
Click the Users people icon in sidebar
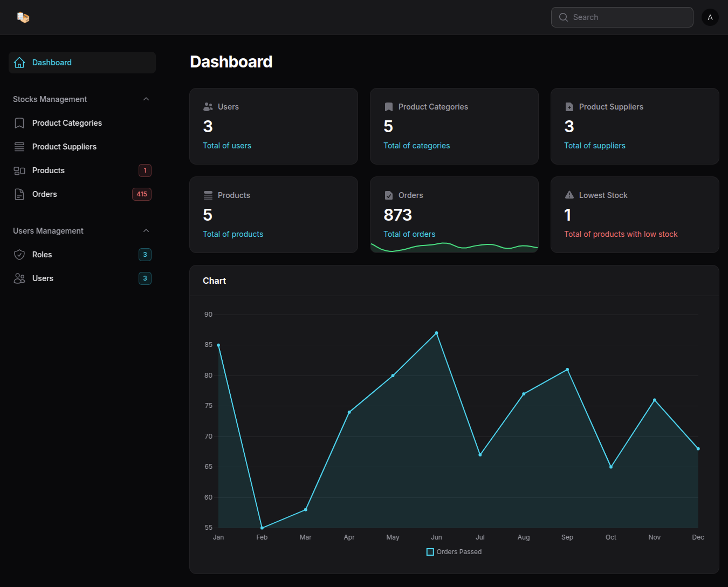pos(19,278)
